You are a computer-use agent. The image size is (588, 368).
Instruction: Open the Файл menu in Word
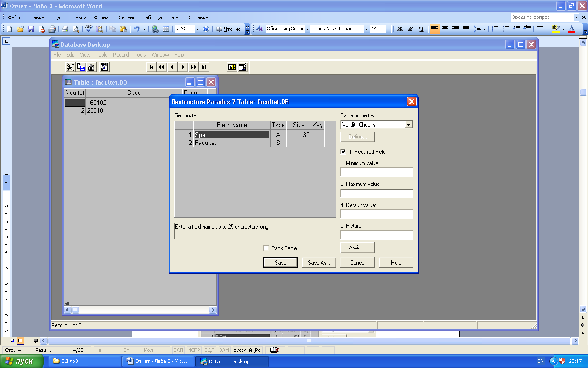coord(14,17)
